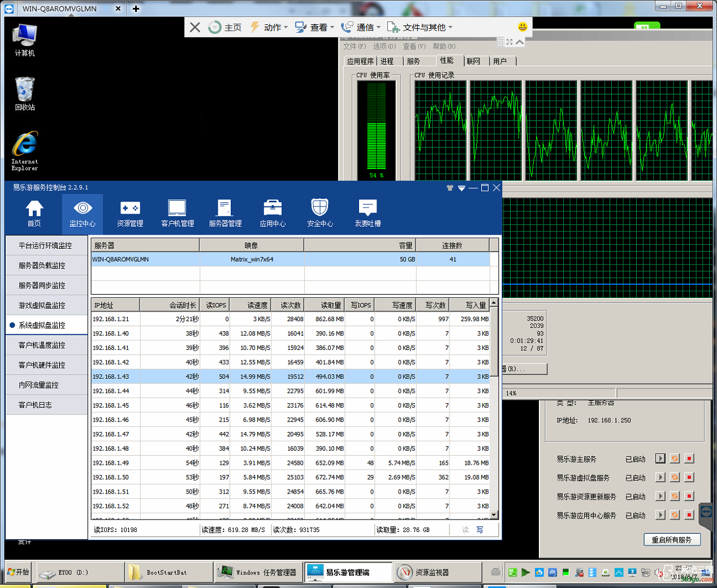
Task: Open the console title bar triangle menu
Action: tap(462, 188)
